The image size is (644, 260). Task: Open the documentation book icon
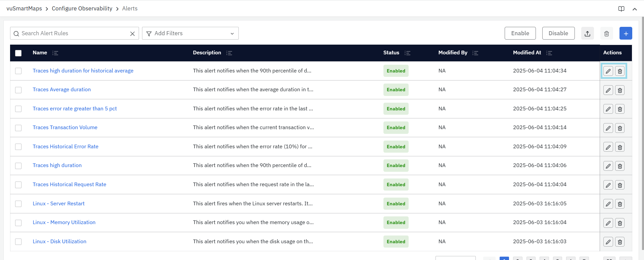coord(621,9)
